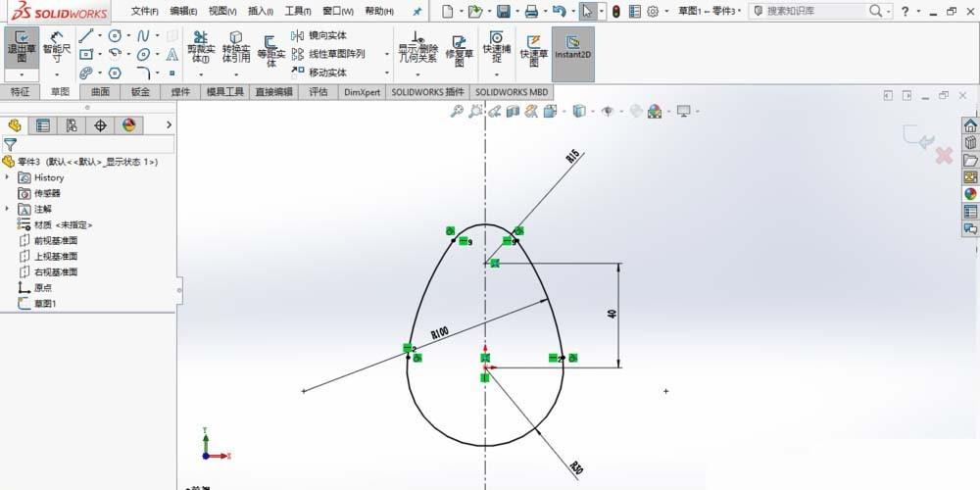The image size is (980, 490).
Task: Open dropdown arrow next to Line tool
Action: [x=99, y=35]
